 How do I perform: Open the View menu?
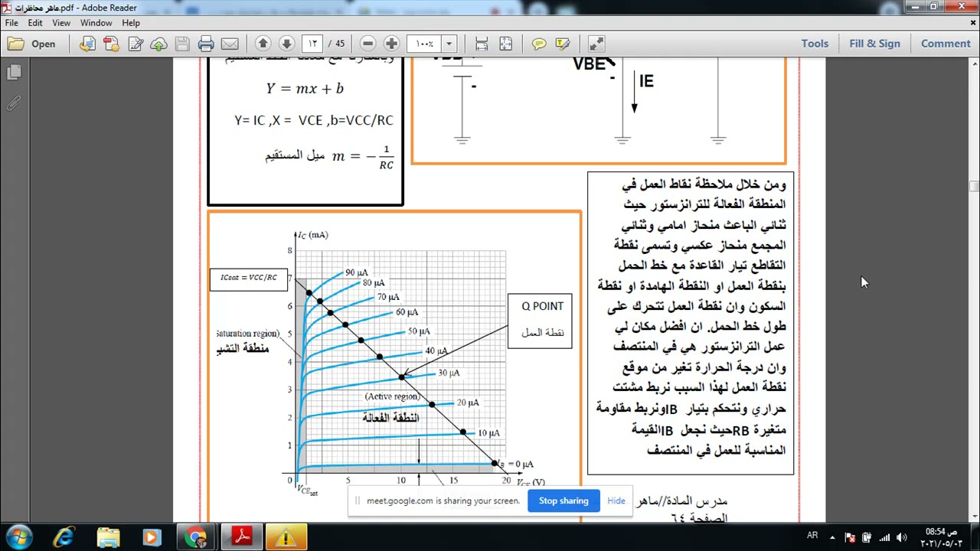pos(61,23)
